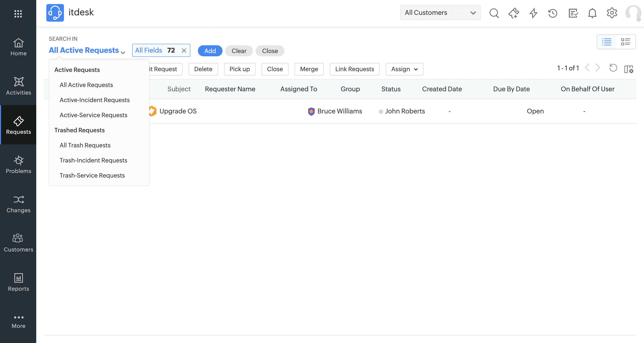Open the app launcher grid icon
The height and width of the screenshot is (343, 644).
pos(18,14)
